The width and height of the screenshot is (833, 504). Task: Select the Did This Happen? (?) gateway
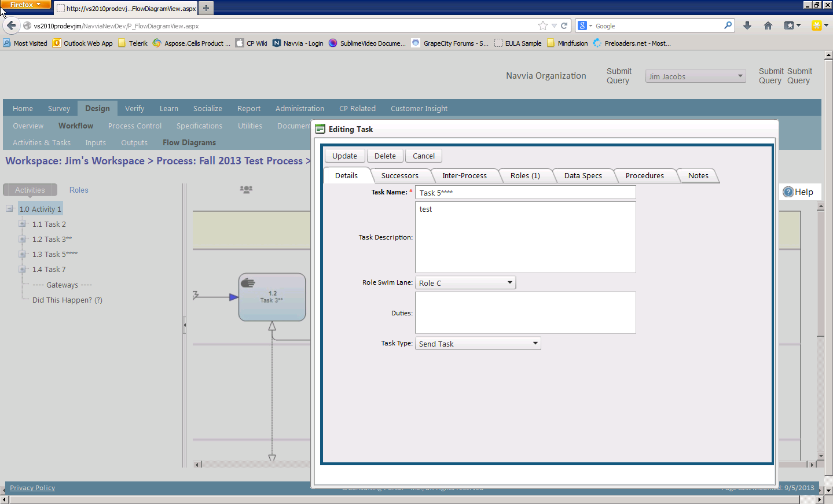click(x=67, y=300)
